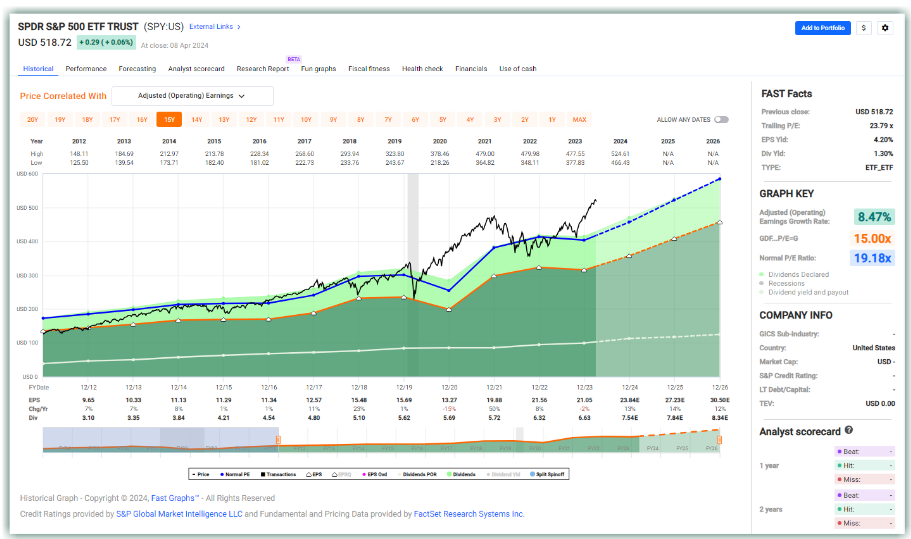Click the Trailing P/E value 23.79 x
Viewport: 911px width, 539px height.
(881, 125)
